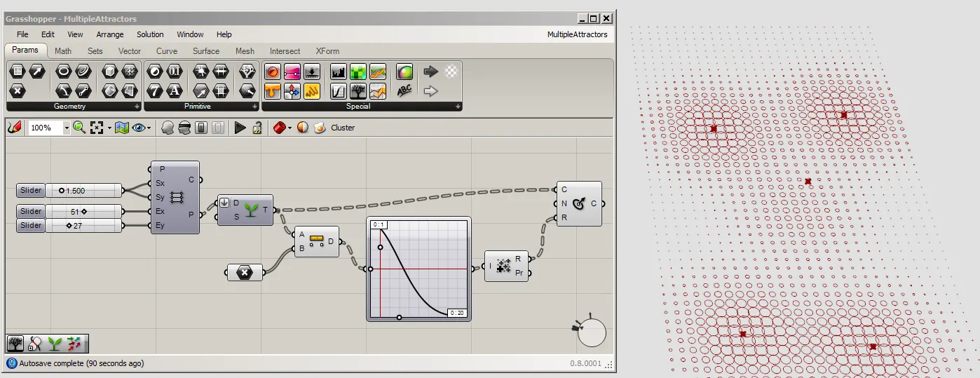Toggle the eye preview button
Image resolution: width=980 pixels, height=378 pixels.
pos(139,128)
